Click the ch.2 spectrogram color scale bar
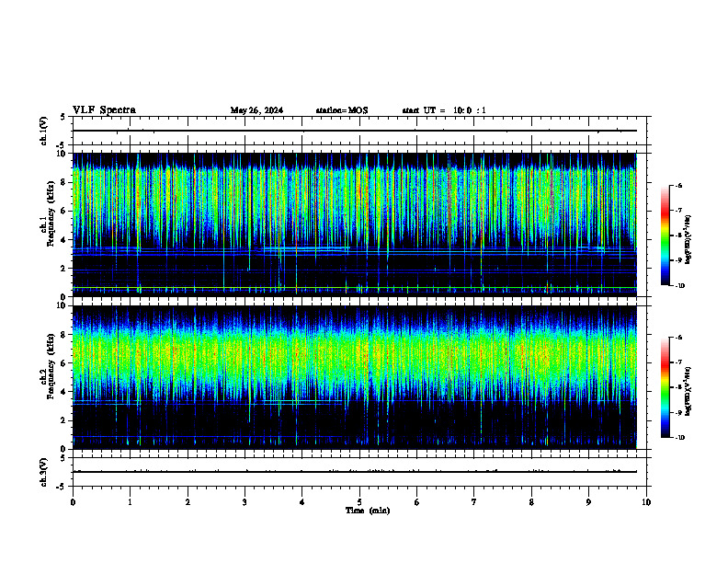 pyautogui.click(x=665, y=387)
